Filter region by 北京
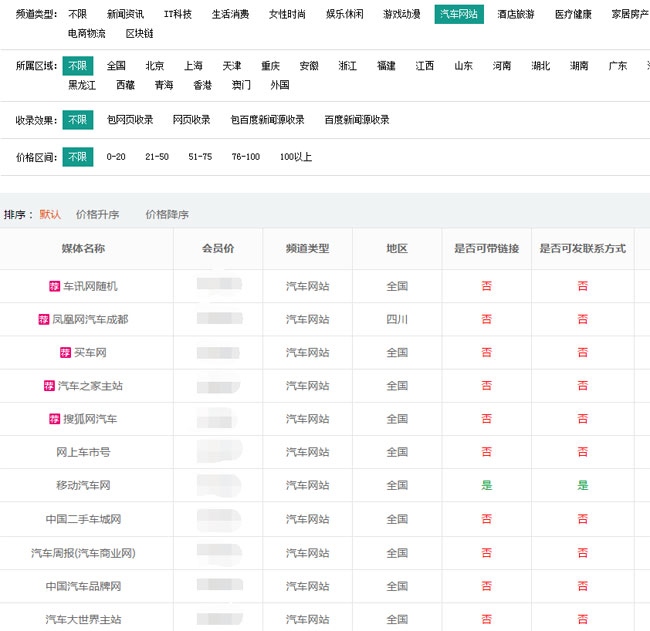 coord(155,66)
